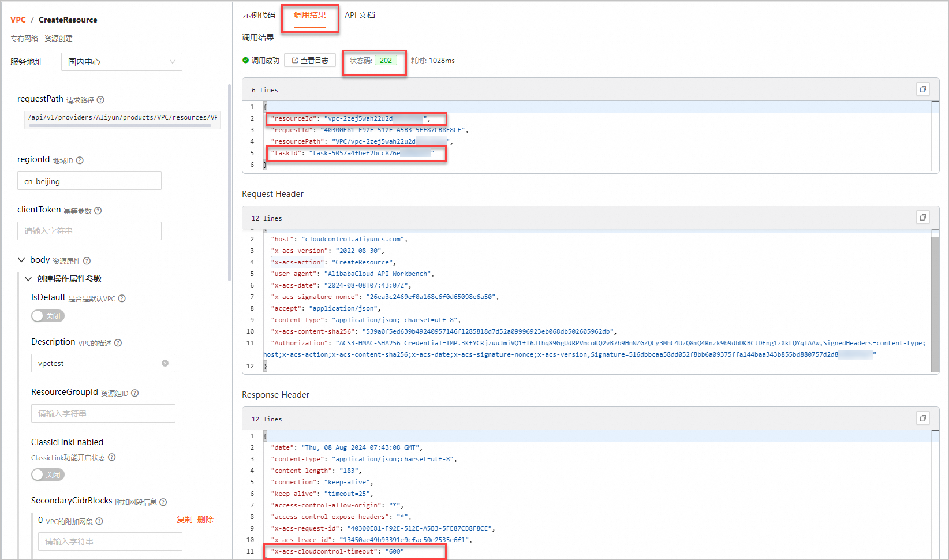Click the "x-acs-trace-id" line
This screenshot has width=949, height=560.
click(372, 540)
